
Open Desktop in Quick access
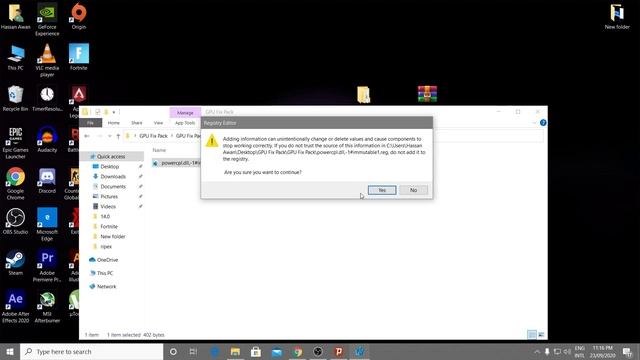[109, 167]
